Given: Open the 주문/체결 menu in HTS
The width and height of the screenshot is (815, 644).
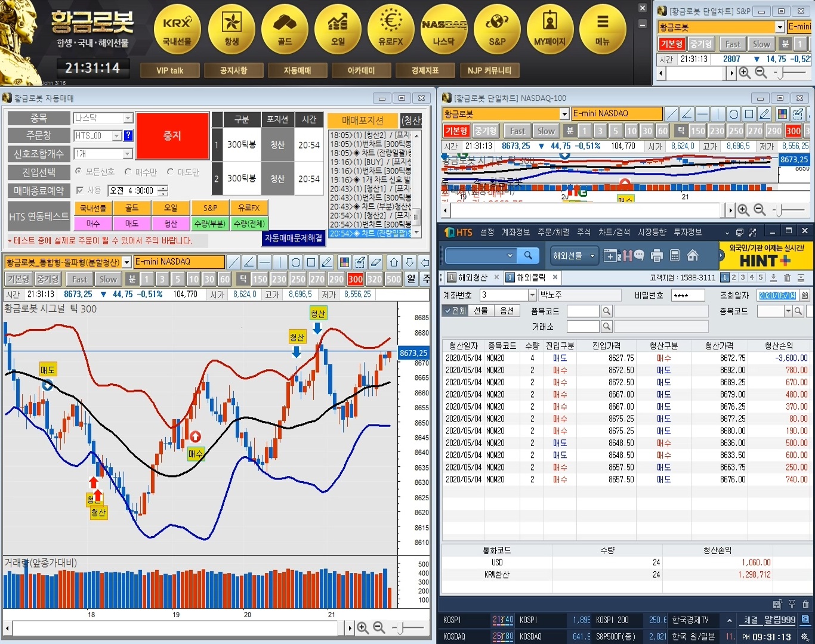Looking at the screenshot, I should pos(553,232).
